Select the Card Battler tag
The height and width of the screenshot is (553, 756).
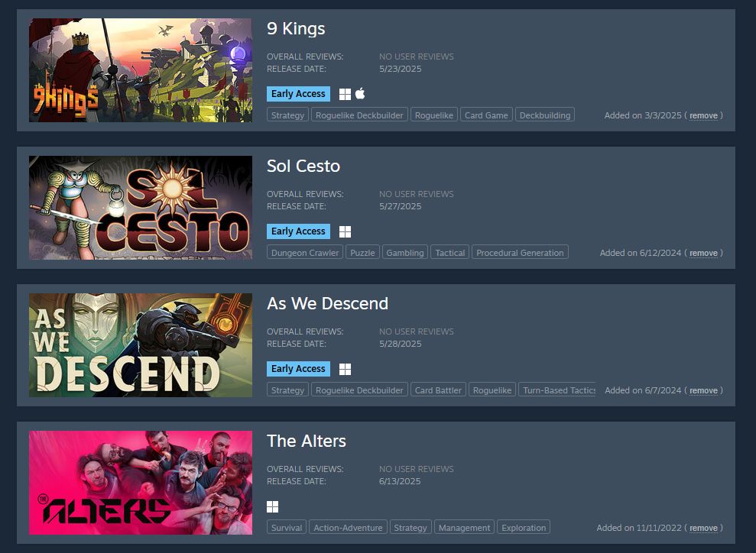(438, 390)
